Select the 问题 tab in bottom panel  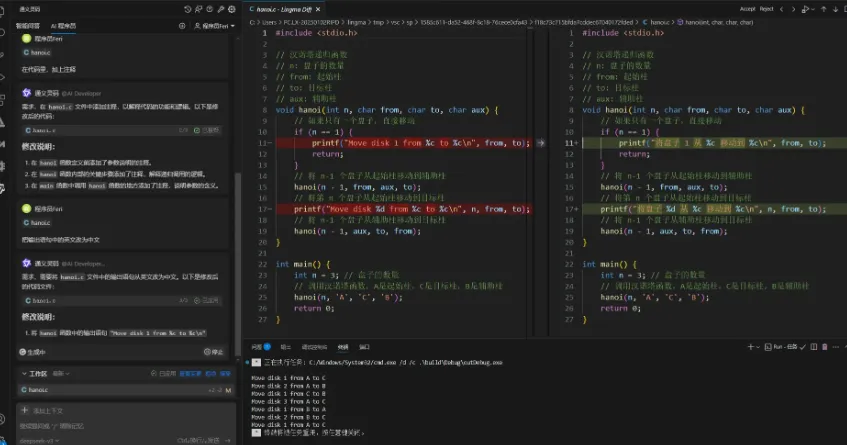point(261,347)
